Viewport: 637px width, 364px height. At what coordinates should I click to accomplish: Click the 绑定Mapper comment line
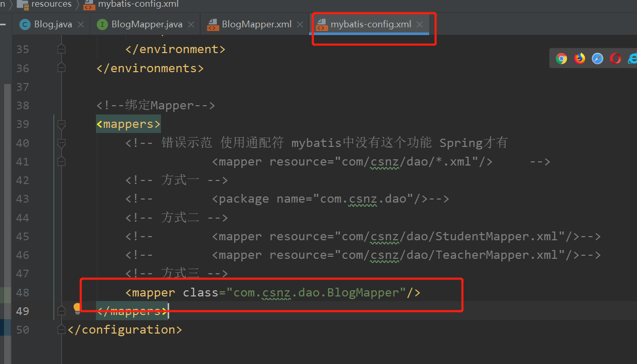tap(156, 106)
